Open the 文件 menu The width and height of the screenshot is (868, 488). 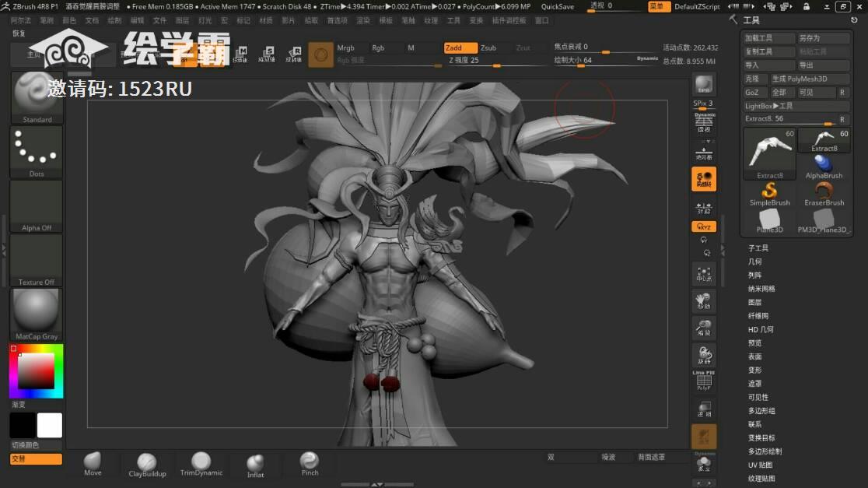159,20
